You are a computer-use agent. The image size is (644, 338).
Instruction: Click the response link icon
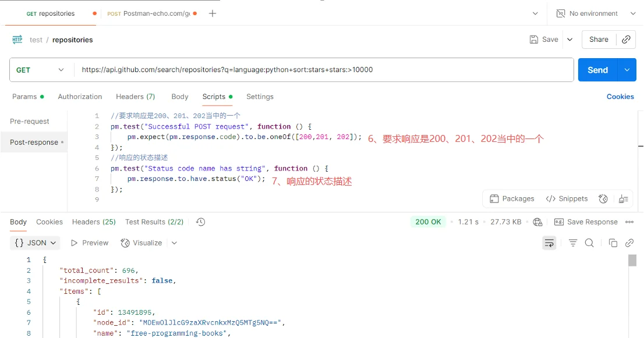[629, 243]
